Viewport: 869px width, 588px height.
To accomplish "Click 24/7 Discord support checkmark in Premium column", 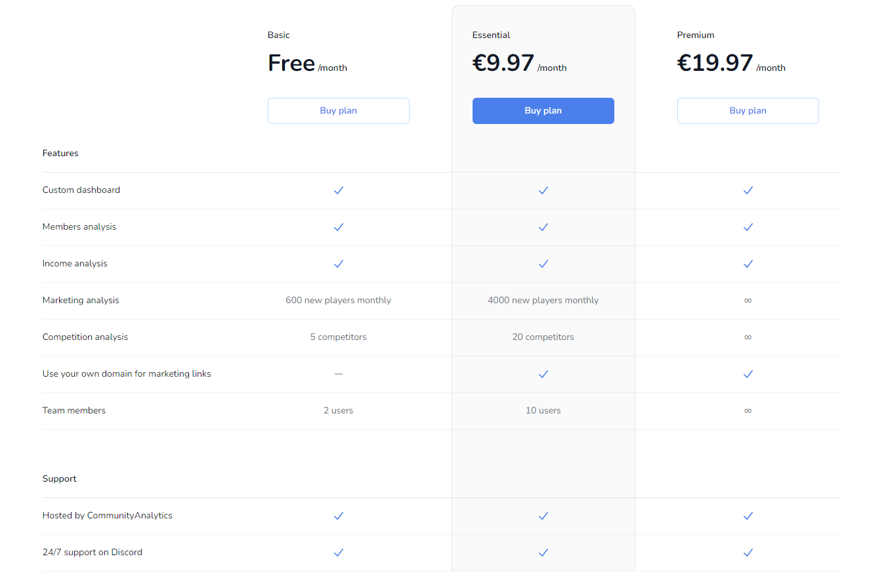I will pos(748,553).
